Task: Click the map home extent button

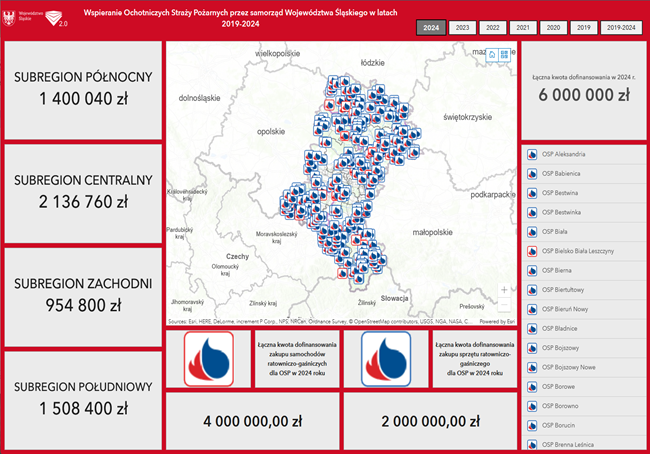Action: point(491,55)
